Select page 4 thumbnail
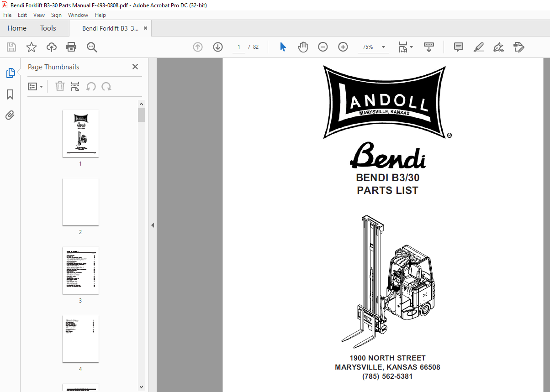This screenshot has height=392, width=550. (x=80, y=339)
